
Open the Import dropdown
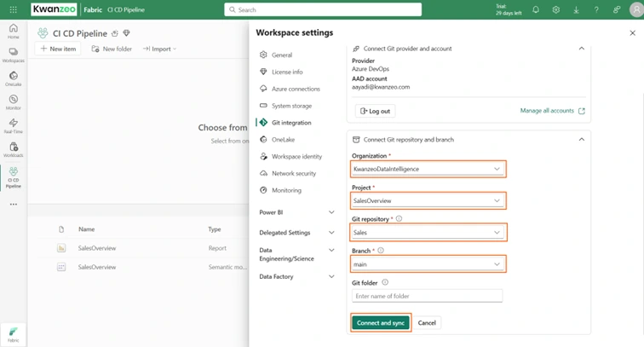tap(160, 49)
